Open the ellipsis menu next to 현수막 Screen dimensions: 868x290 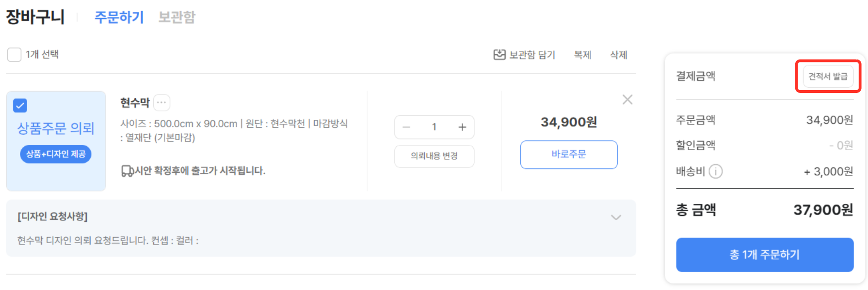pos(161,103)
